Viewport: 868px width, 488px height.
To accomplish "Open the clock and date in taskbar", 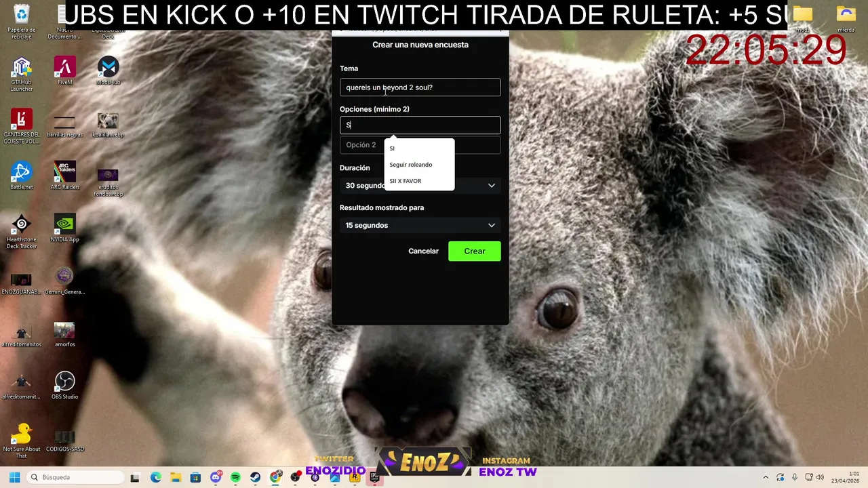I will click(846, 477).
